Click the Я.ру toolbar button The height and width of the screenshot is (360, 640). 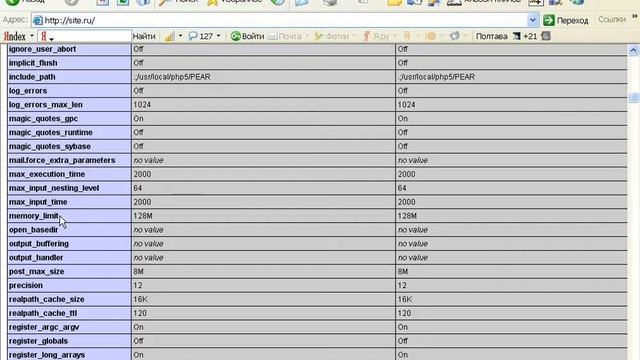click(x=376, y=36)
